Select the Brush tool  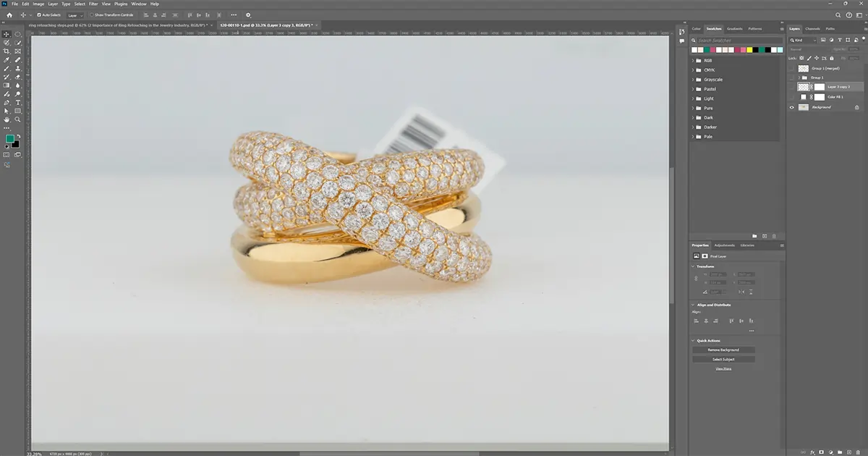[x=7, y=68]
